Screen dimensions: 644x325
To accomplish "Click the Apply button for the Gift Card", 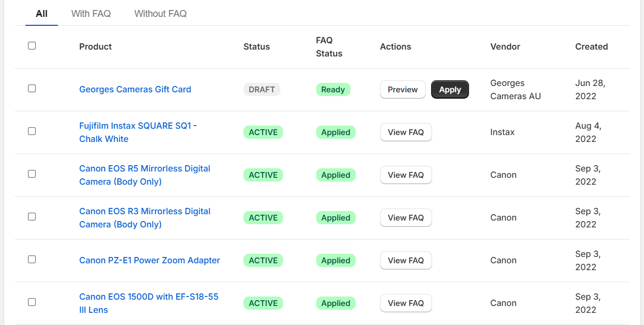I will (x=450, y=90).
